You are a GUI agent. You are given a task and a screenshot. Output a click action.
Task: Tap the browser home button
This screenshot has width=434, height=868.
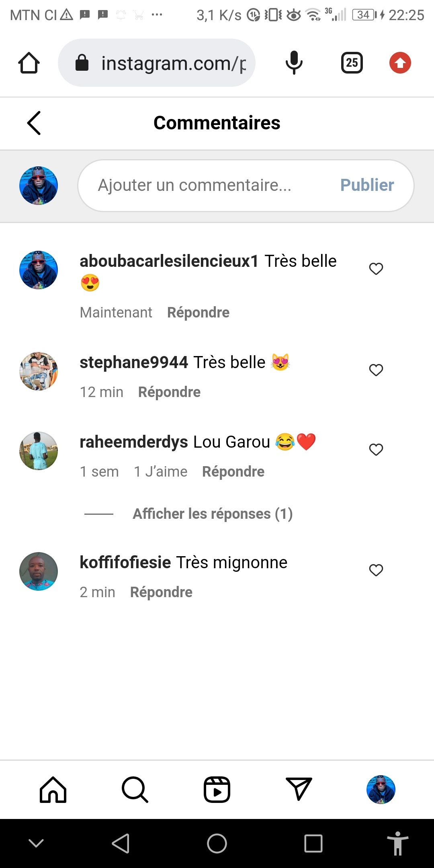29,63
